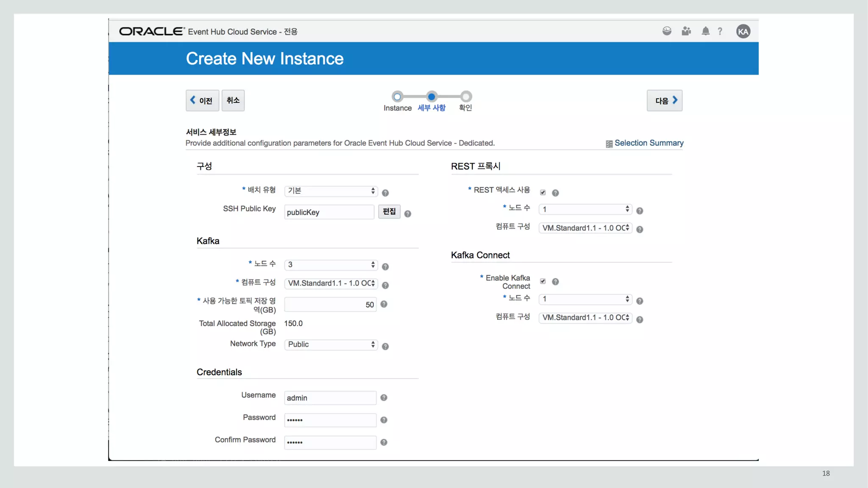Toggle the REST 액세스 사용 checkbox
868x488 pixels.
pos(543,193)
